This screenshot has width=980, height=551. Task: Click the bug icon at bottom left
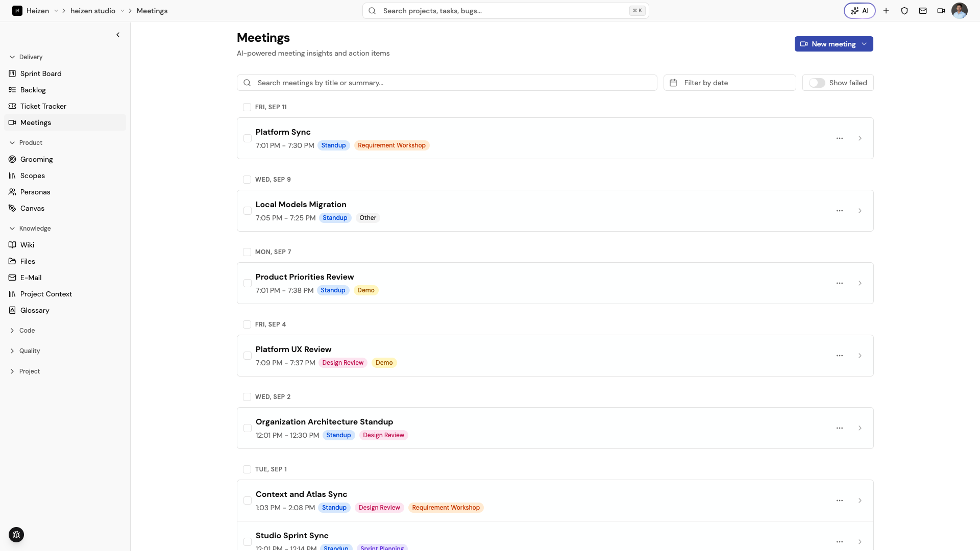(x=16, y=535)
